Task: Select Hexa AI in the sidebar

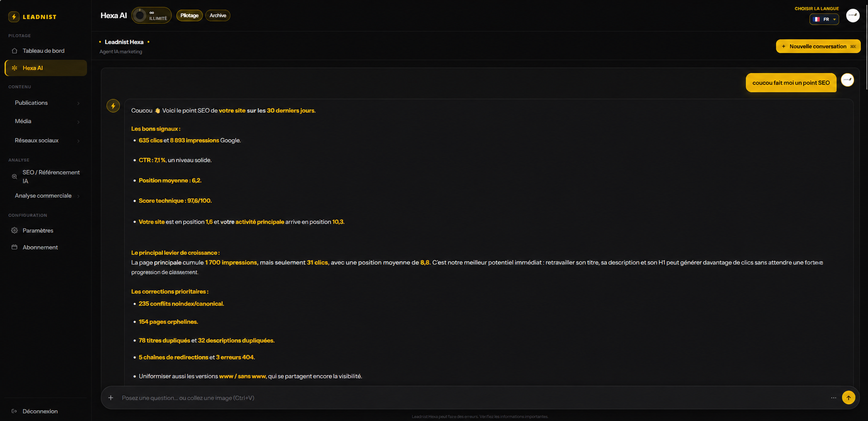Action: pyautogui.click(x=46, y=68)
